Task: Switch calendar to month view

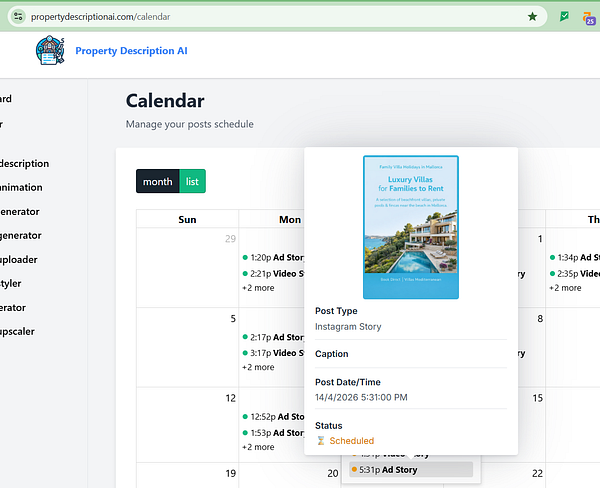Action: 158,181
